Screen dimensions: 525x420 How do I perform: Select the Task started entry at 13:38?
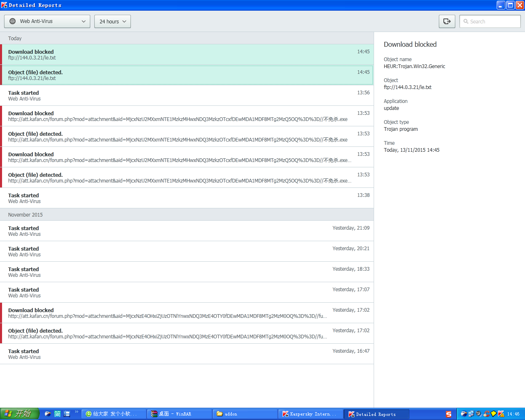click(187, 198)
